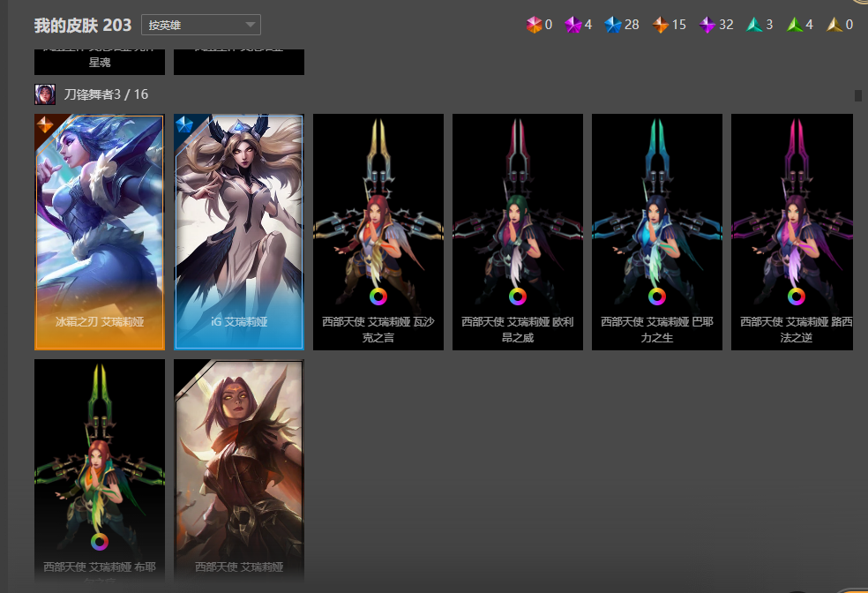
Task: Click the blue rarity gem on iG 艾瑞莉娅 card
Action: click(x=184, y=124)
